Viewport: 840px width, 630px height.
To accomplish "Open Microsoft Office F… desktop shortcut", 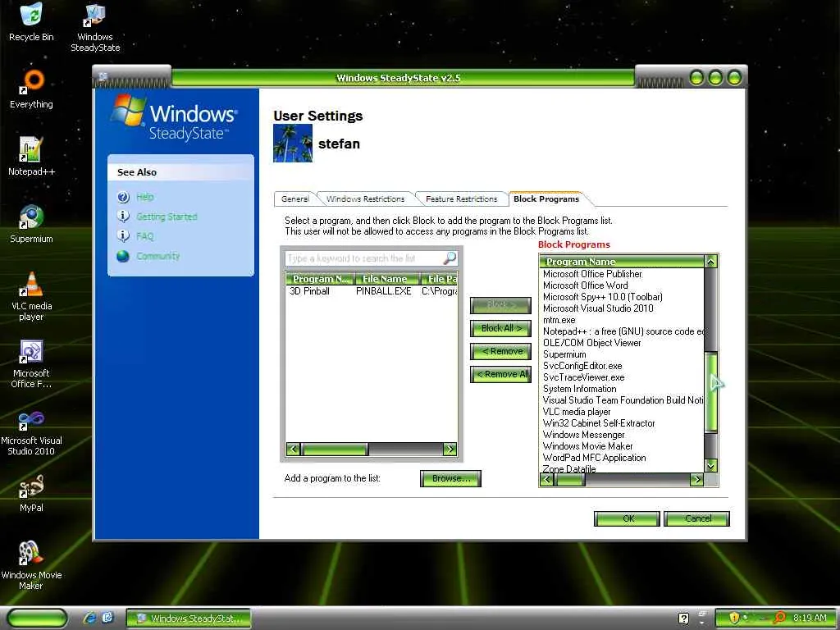I will click(x=31, y=363).
